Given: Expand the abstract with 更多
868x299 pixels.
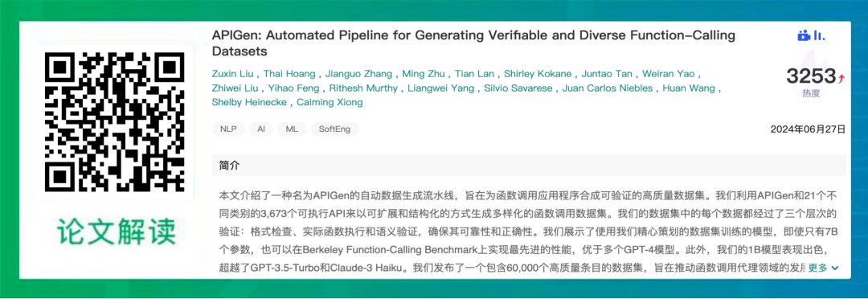Looking at the screenshot, I should [817, 268].
